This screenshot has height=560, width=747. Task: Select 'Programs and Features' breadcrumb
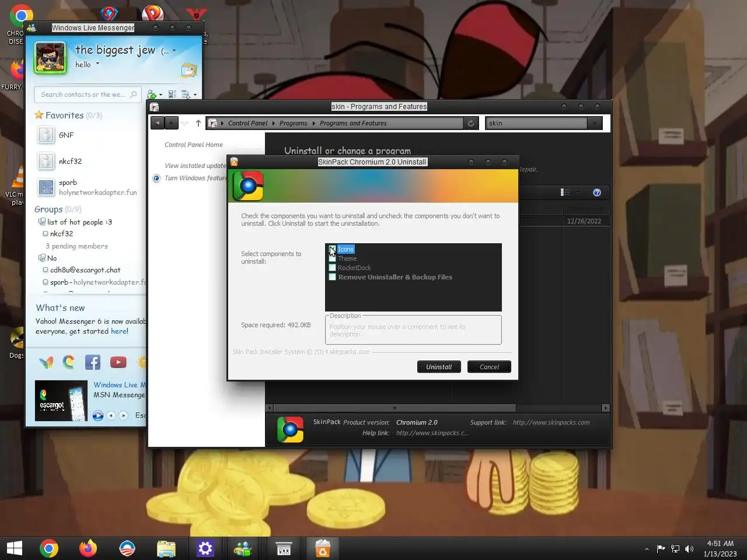pos(353,123)
